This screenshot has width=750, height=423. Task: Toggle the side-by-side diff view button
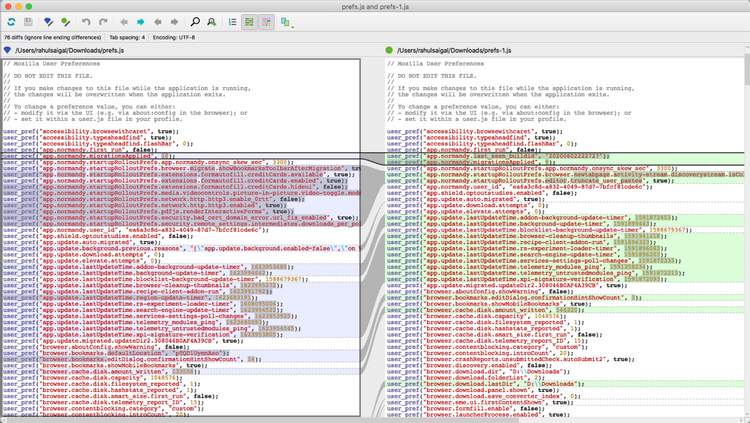pyautogui.click(x=251, y=21)
